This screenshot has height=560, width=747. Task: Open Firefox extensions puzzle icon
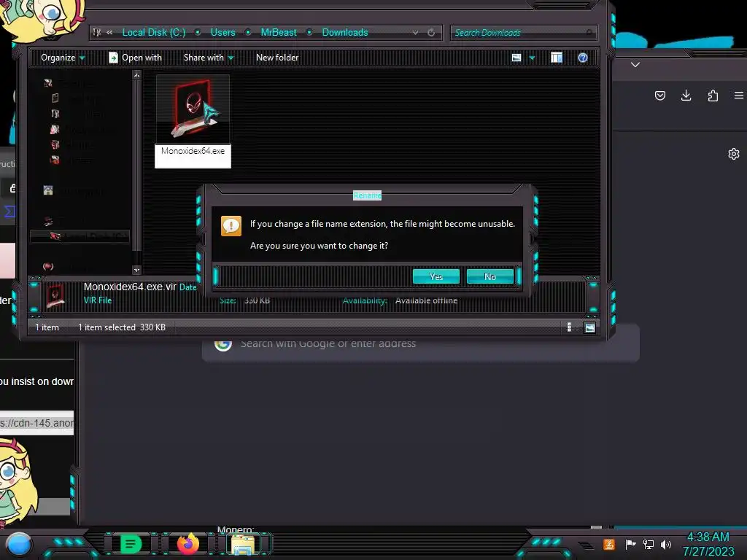[713, 96]
